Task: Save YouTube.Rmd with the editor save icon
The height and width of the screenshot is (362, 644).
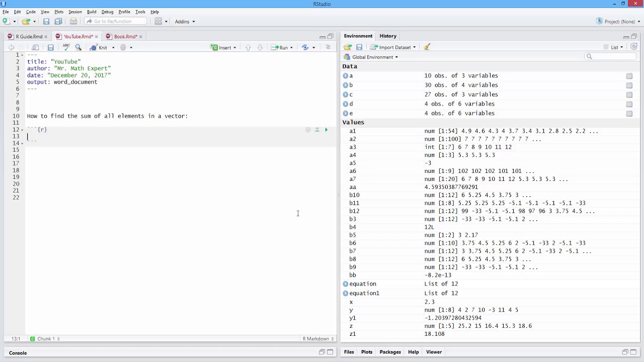Action: point(50,47)
